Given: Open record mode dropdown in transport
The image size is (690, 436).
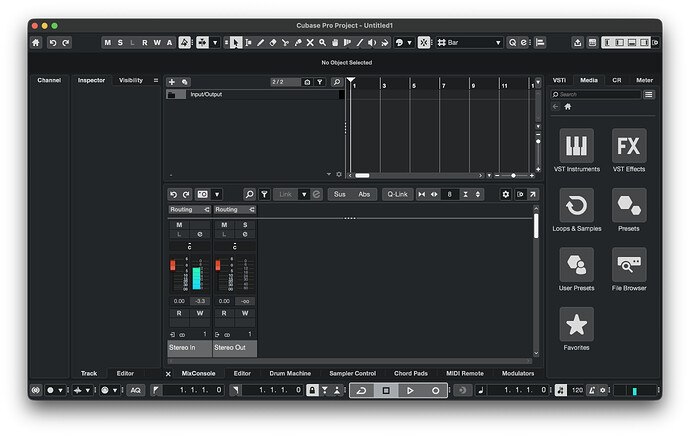Looking at the screenshot, I should point(60,390).
